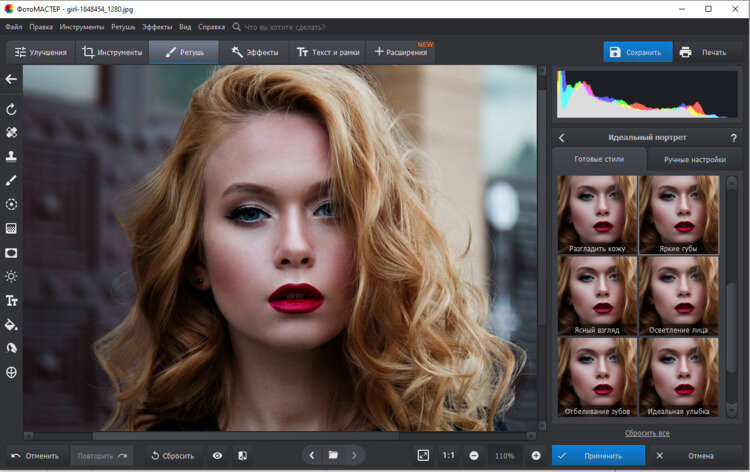Screen dimensions: 750x472
Task: Select the radial filter circle tool
Action: 11,204
